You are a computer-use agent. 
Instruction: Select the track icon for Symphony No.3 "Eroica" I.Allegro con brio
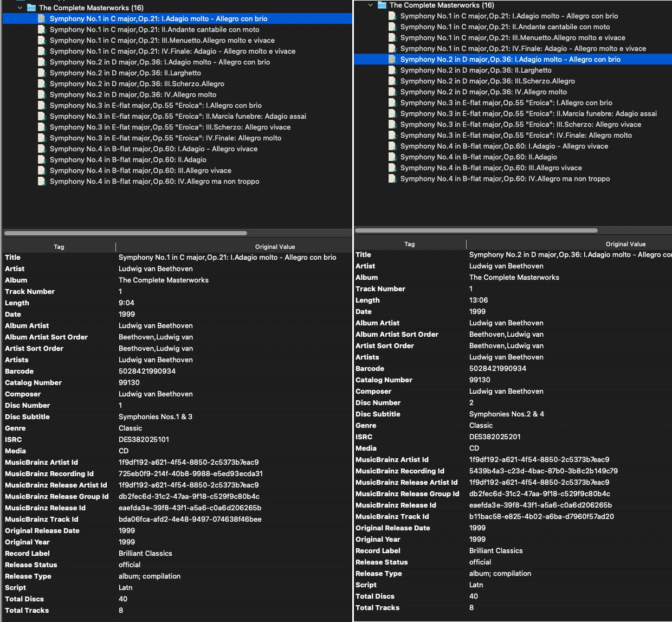tap(42, 105)
